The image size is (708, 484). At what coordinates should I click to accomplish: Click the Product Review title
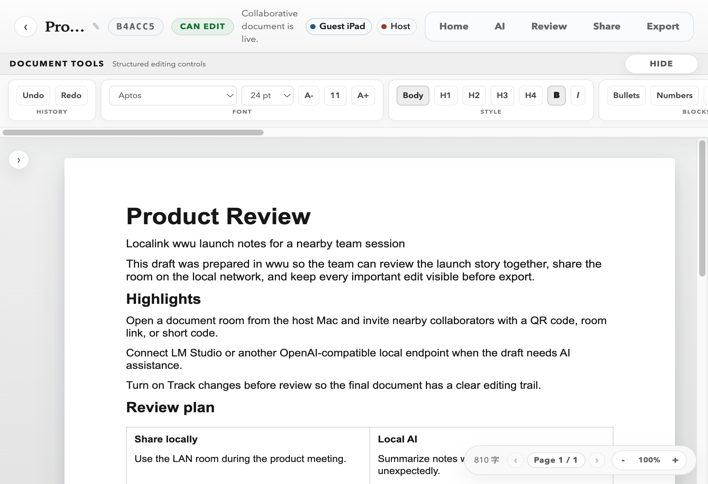(x=218, y=216)
